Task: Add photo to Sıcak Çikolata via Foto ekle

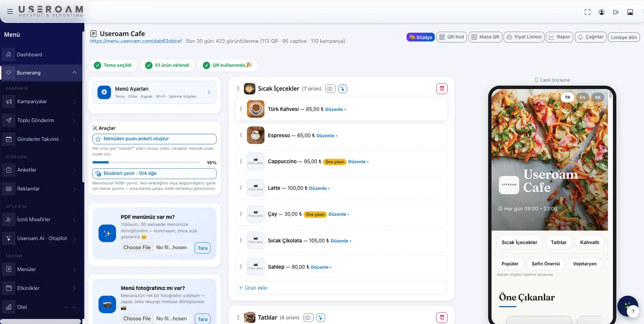Action: click(x=256, y=240)
